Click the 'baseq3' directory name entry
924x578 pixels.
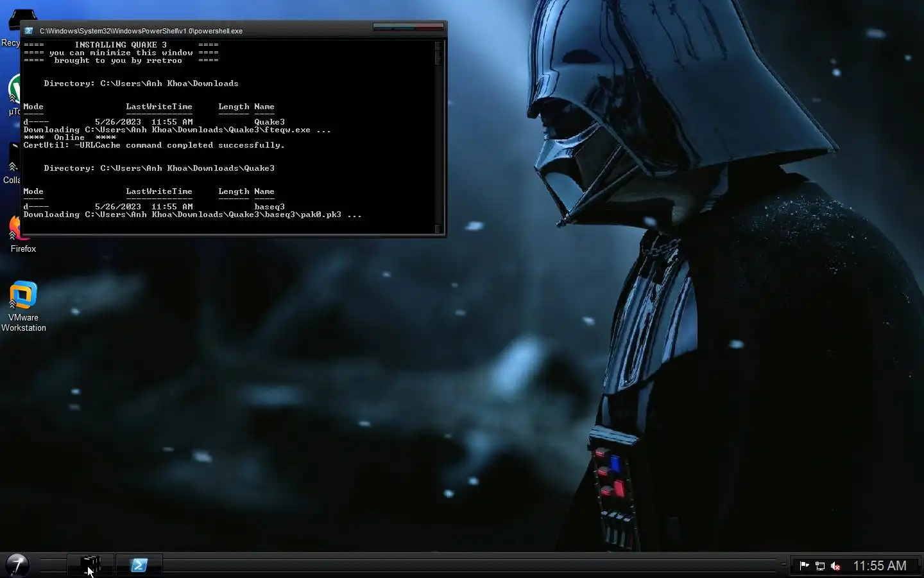point(269,207)
